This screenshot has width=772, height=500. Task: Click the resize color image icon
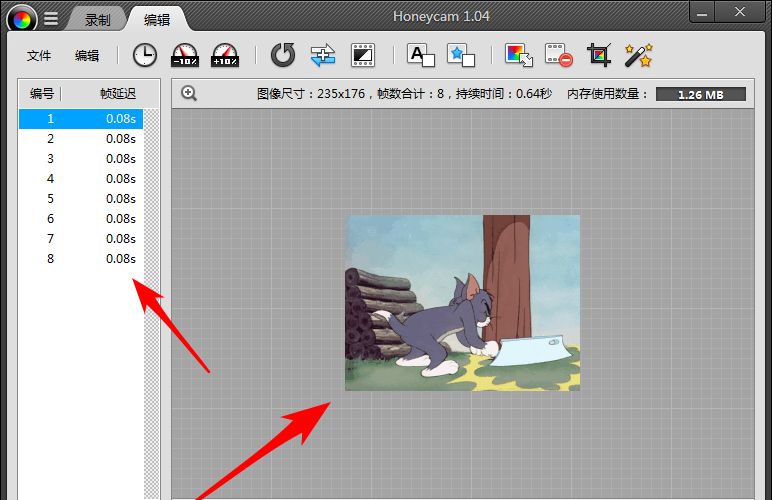click(x=519, y=55)
